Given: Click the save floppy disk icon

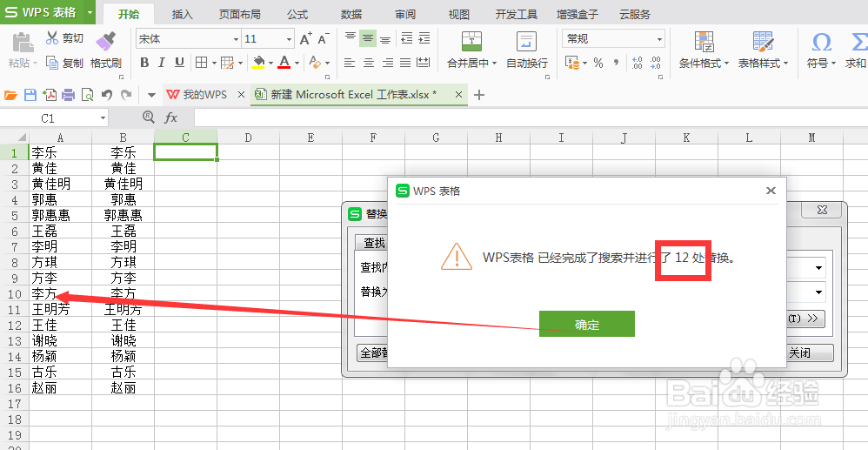Looking at the screenshot, I should (x=30, y=95).
